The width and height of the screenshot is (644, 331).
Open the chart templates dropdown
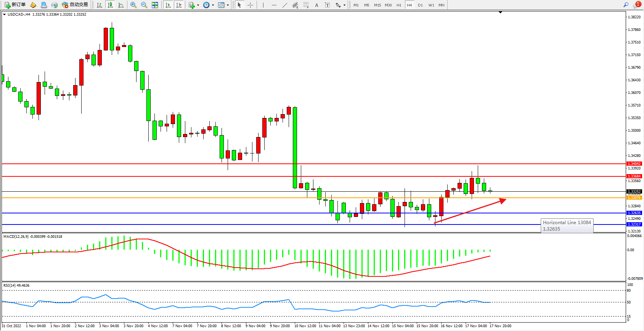[228, 5]
